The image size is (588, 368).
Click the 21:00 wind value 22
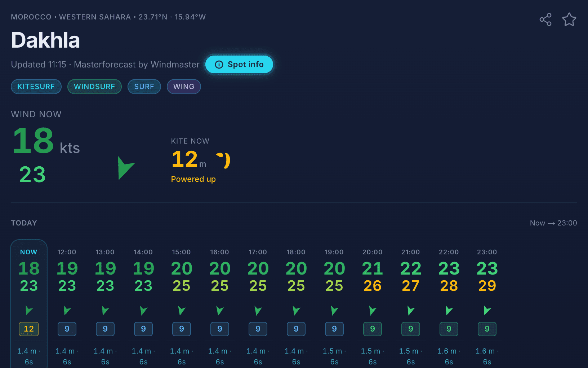point(411,268)
